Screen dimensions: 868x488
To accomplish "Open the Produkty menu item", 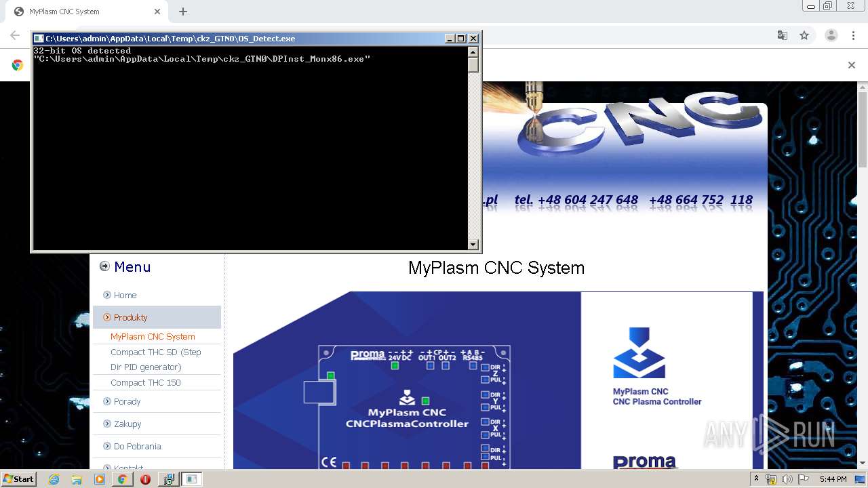I will tap(157, 317).
